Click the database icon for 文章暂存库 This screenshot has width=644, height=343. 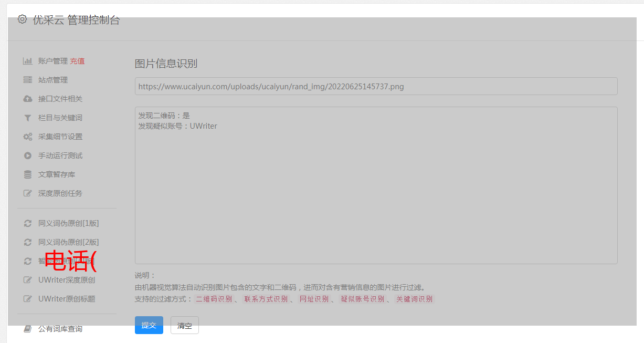tap(28, 174)
